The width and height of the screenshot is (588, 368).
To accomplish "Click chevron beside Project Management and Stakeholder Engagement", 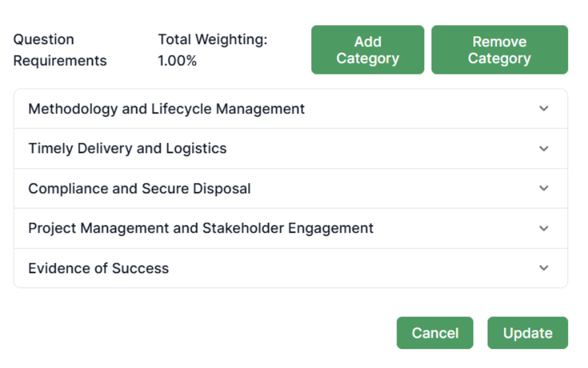I will click(x=544, y=228).
